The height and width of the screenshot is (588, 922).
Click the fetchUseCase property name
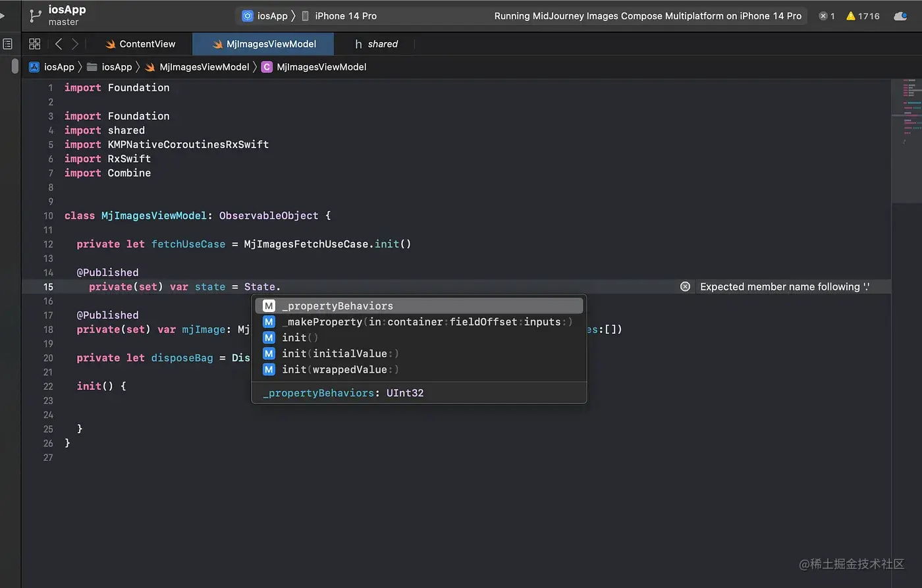pyautogui.click(x=188, y=244)
